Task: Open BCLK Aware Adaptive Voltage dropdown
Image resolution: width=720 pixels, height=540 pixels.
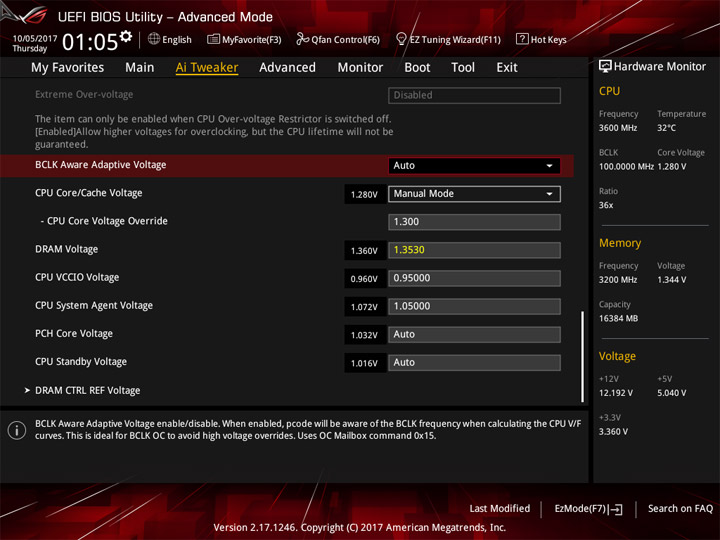Action: coord(474,166)
